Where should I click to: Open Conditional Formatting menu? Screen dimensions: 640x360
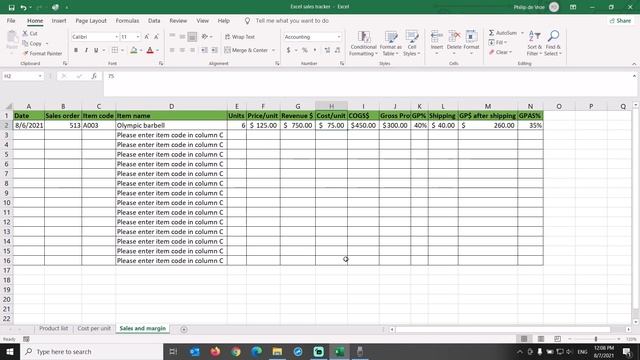363,43
